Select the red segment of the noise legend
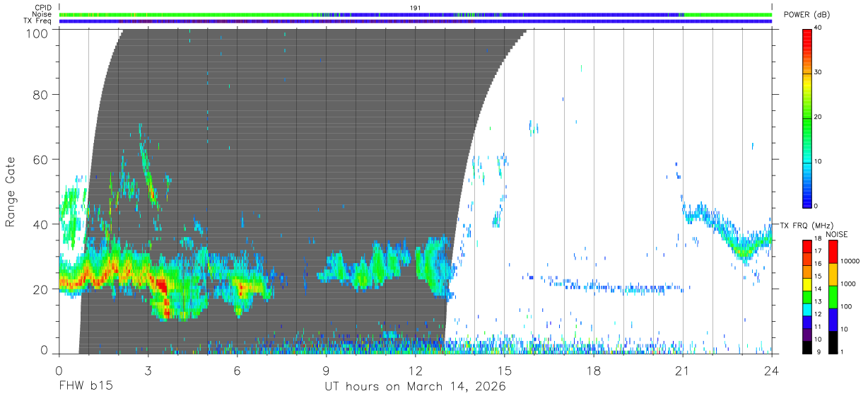This screenshot has height=401, width=868. pyautogui.click(x=833, y=252)
